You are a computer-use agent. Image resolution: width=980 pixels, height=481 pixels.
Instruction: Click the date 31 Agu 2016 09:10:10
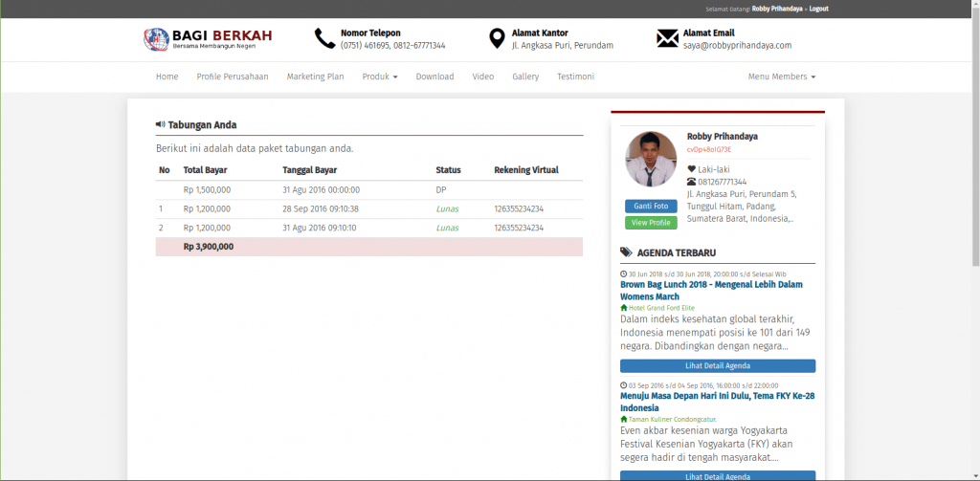click(320, 228)
